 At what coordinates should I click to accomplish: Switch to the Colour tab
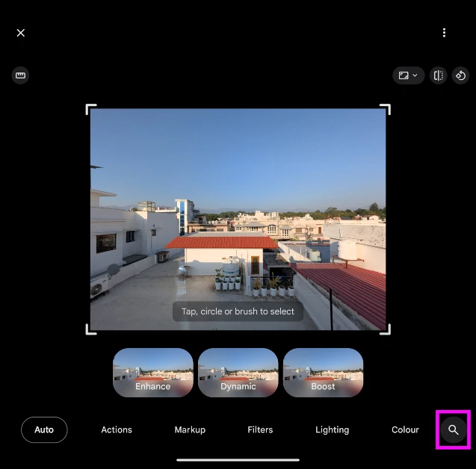coord(405,429)
